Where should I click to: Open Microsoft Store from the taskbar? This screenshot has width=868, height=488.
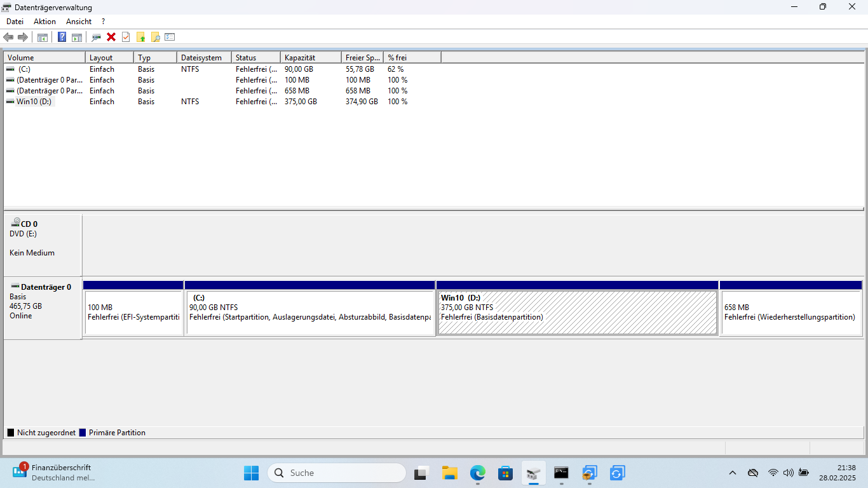(505, 473)
